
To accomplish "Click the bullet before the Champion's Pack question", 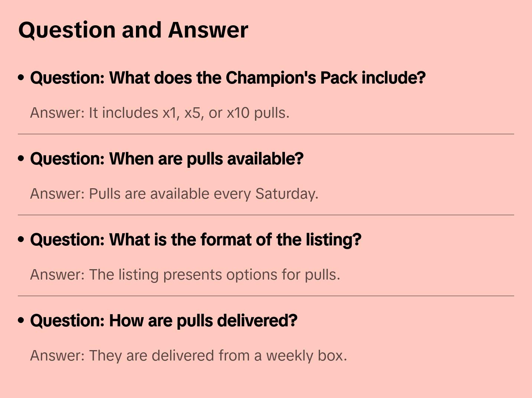I will click(21, 78).
